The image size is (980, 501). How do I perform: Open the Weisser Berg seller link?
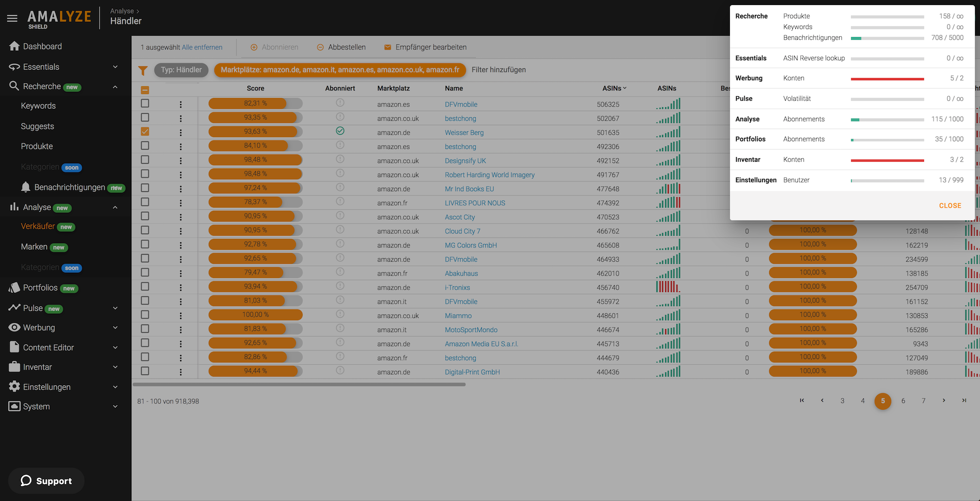pos(464,133)
